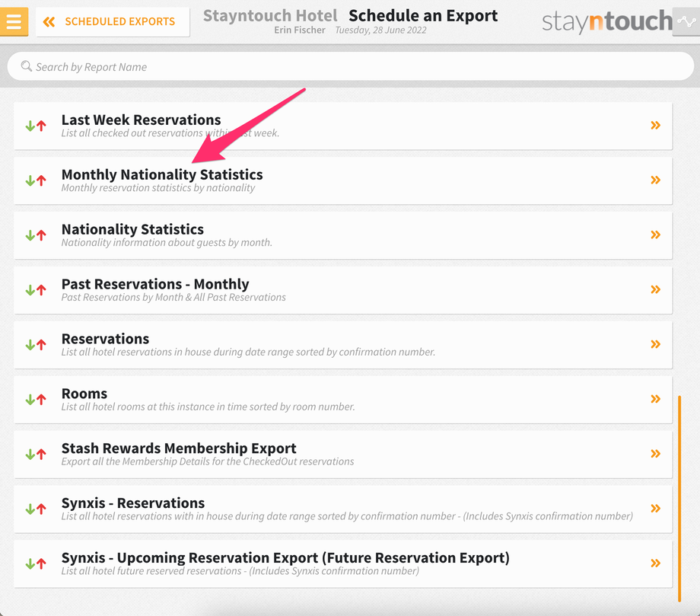Click the orange vertical scrollbar
700x616 pixels.
click(679, 498)
